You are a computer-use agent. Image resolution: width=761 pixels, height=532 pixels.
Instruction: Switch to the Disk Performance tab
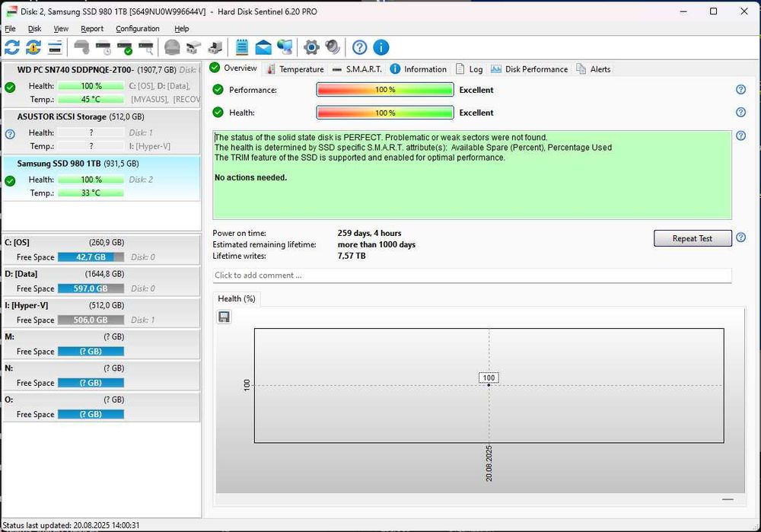(529, 69)
